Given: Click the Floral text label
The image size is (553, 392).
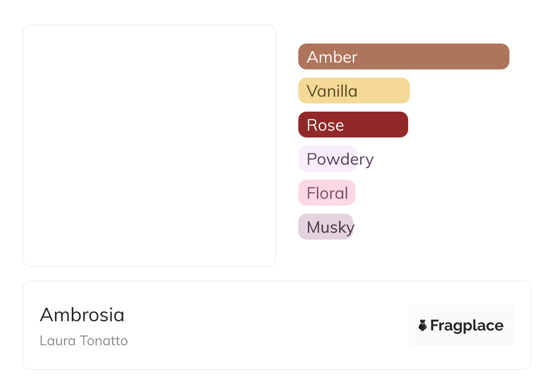Looking at the screenshot, I should 327,193.
